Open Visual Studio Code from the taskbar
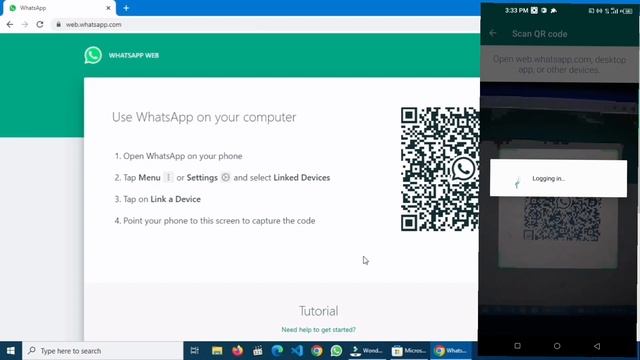640x360 pixels. (297, 351)
